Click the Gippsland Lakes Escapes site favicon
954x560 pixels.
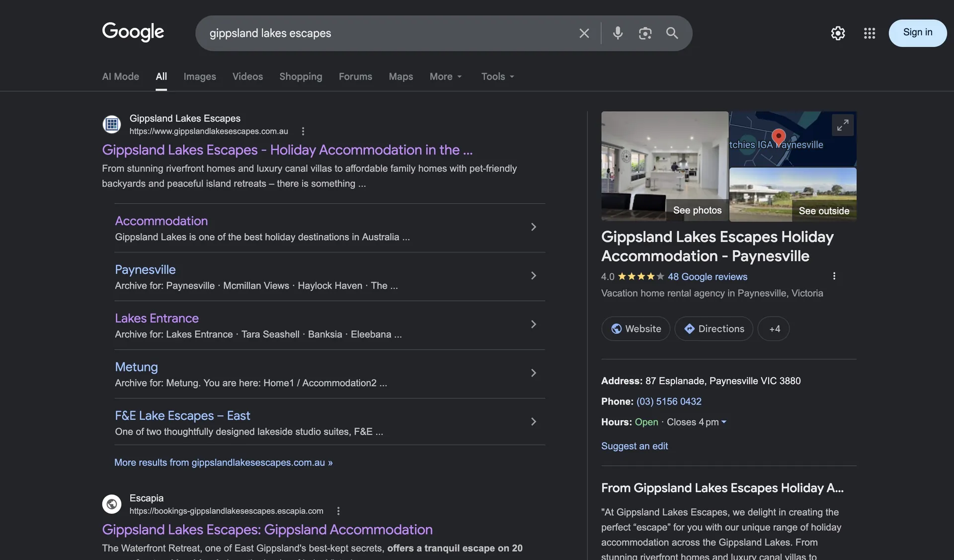111,124
